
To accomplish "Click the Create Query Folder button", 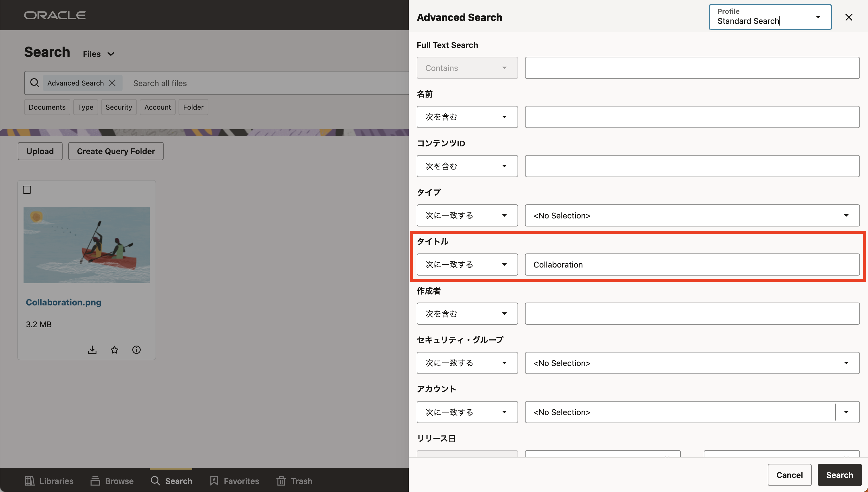I will (116, 151).
